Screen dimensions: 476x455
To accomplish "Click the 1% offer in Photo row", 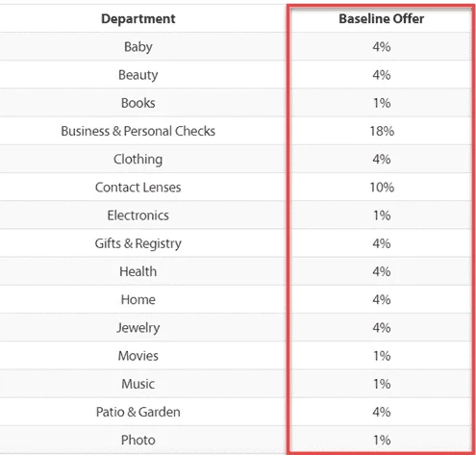I will point(382,440).
